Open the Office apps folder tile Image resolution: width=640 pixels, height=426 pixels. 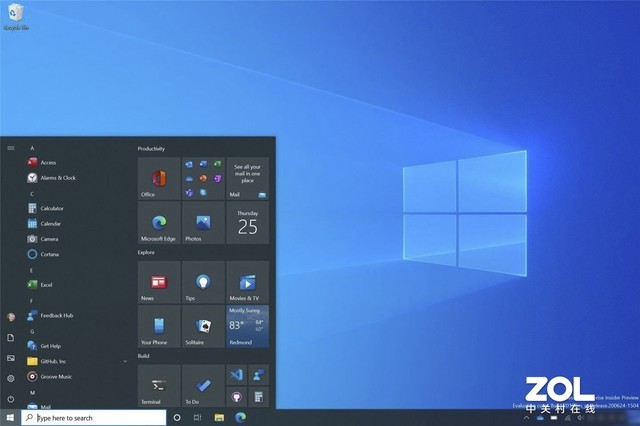203,179
